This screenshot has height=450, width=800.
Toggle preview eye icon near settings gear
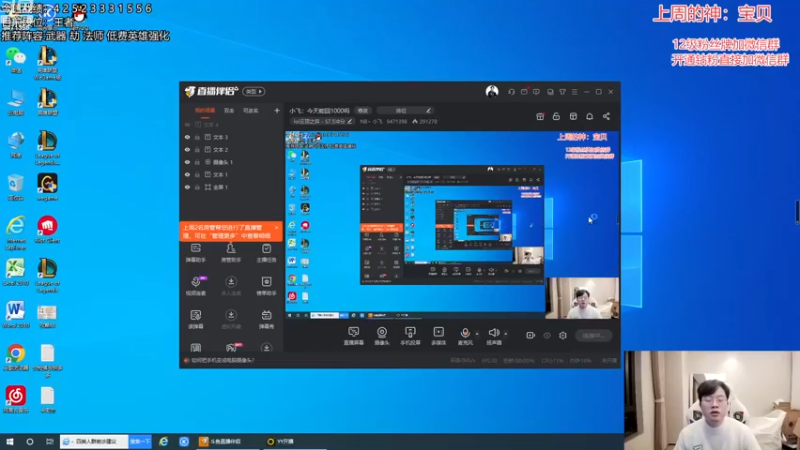pos(547,335)
